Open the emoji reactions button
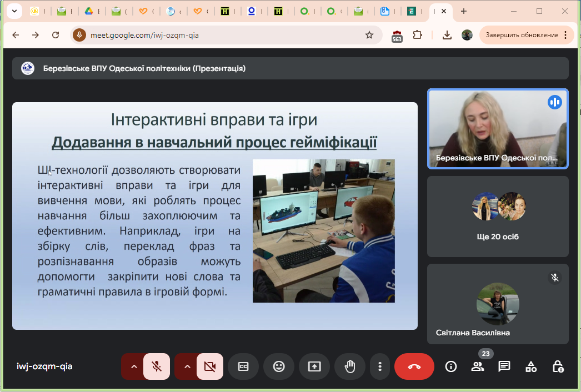 279,366
